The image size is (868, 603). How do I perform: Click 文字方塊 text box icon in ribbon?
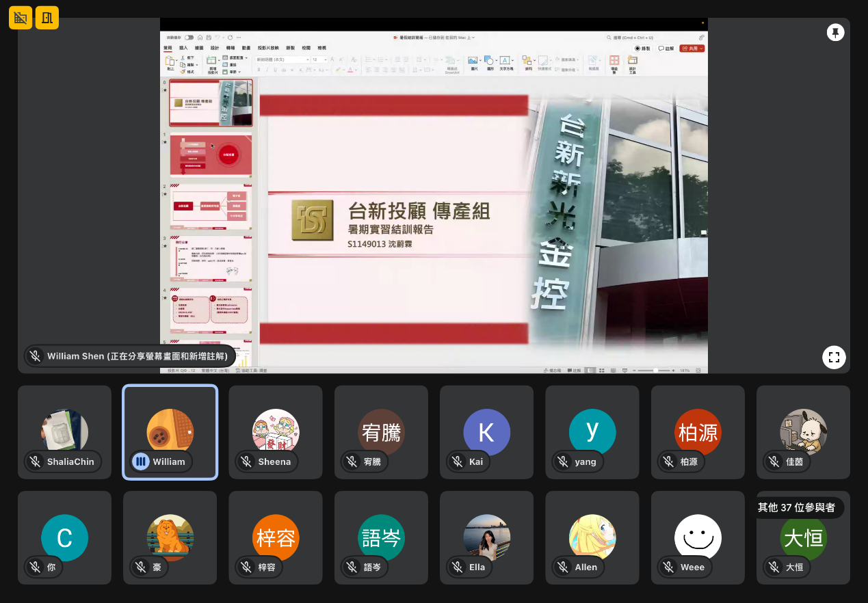pos(506,62)
